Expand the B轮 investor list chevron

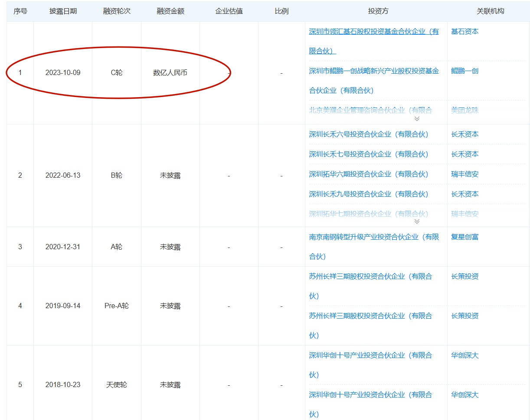pyautogui.click(x=417, y=221)
